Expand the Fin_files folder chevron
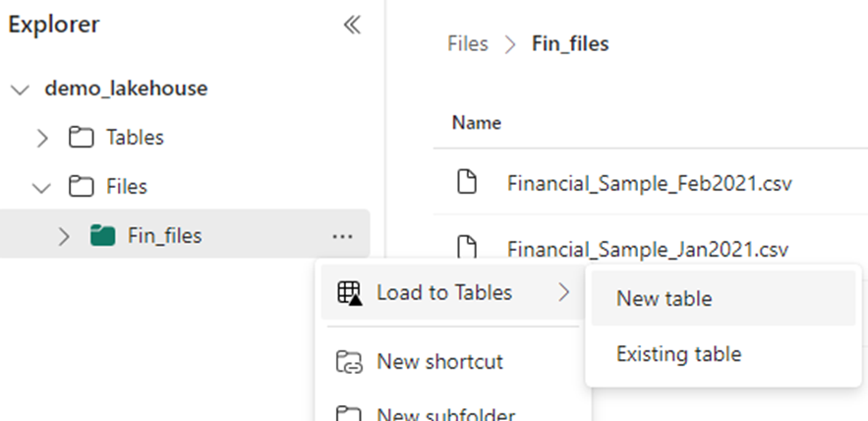 pyautogui.click(x=64, y=236)
